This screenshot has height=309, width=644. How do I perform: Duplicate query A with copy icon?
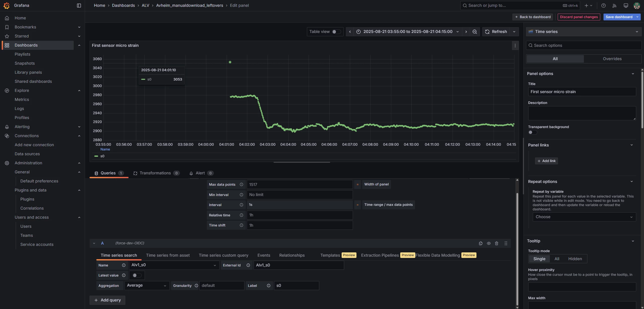click(x=480, y=243)
